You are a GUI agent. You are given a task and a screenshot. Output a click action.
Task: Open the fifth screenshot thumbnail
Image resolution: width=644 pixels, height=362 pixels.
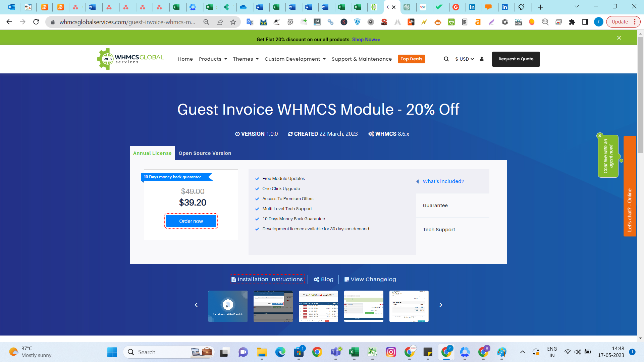[x=409, y=306]
